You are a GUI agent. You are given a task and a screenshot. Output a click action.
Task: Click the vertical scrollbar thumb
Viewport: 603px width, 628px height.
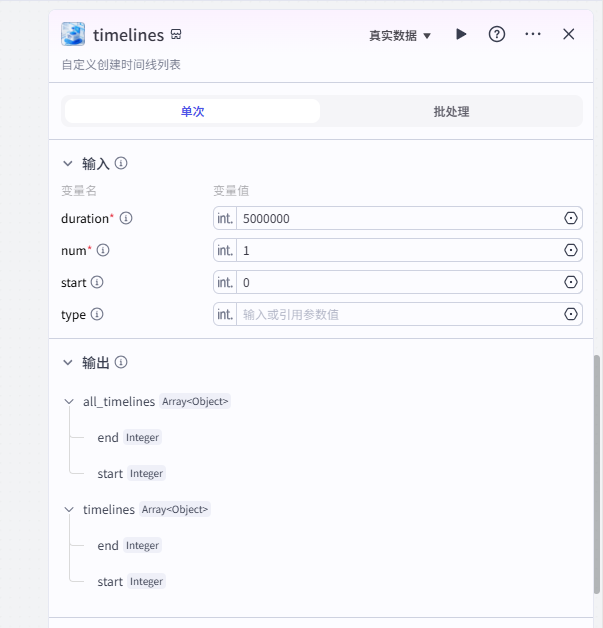pyautogui.click(x=597, y=475)
